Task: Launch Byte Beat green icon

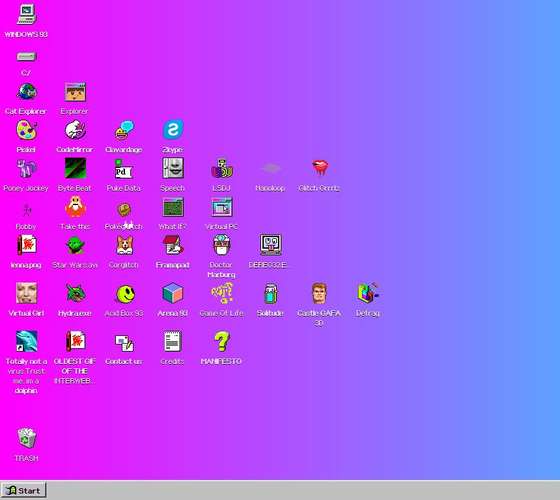Action: tap(75, 168)
